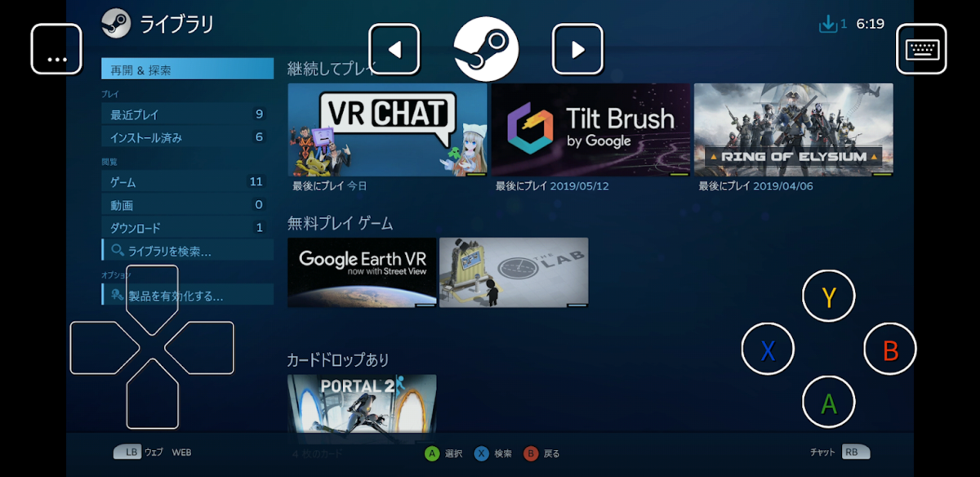Image resolution: width=980 pixels, height=477 pixels.
Task: Tap the blue X gamepad button
Action: coord(768,350)
